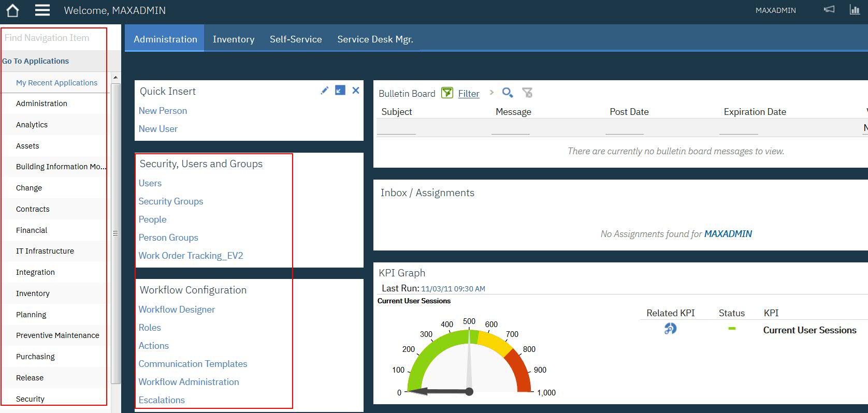This screenshot has width=868, height=413.
Task: Click the green Bulletin Board filter icon
Action: (447, 93)
